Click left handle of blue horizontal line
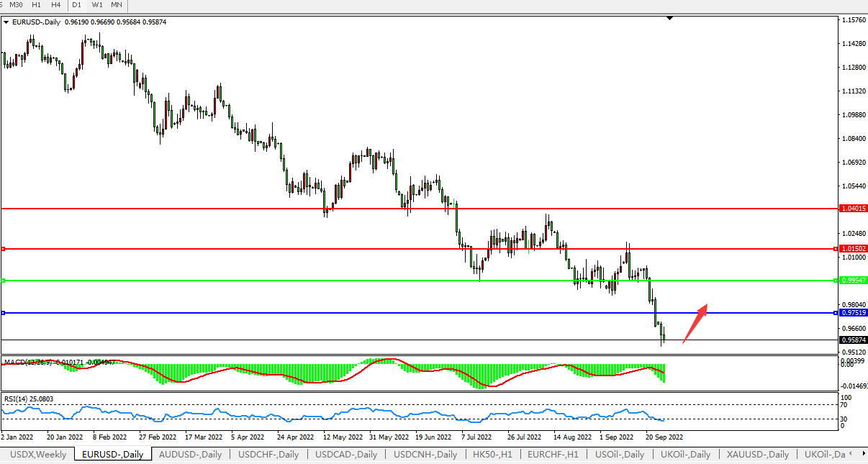The width and height of the screenshot is (868, 464). 4,313
